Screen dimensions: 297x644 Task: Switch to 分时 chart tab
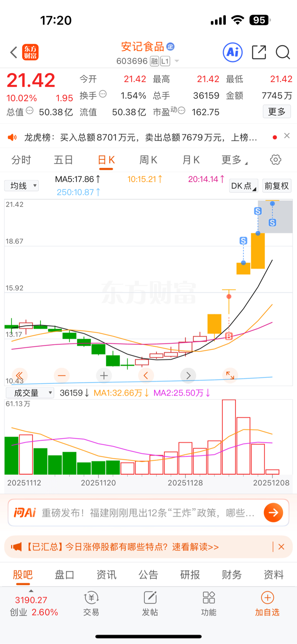(21, 160)
